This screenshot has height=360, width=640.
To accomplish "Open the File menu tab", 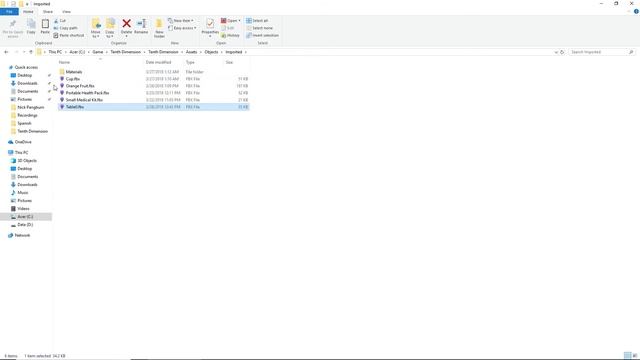I will pos(9,12).
